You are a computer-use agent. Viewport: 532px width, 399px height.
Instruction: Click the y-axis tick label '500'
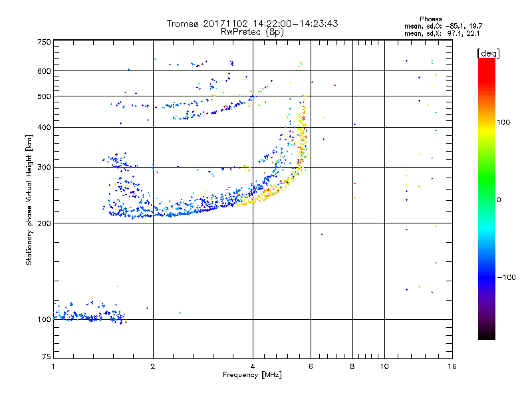44,96
